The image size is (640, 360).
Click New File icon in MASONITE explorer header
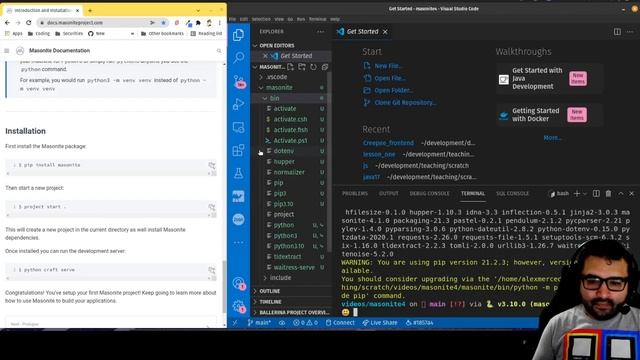pyautogui.click(x=290, y=67)
